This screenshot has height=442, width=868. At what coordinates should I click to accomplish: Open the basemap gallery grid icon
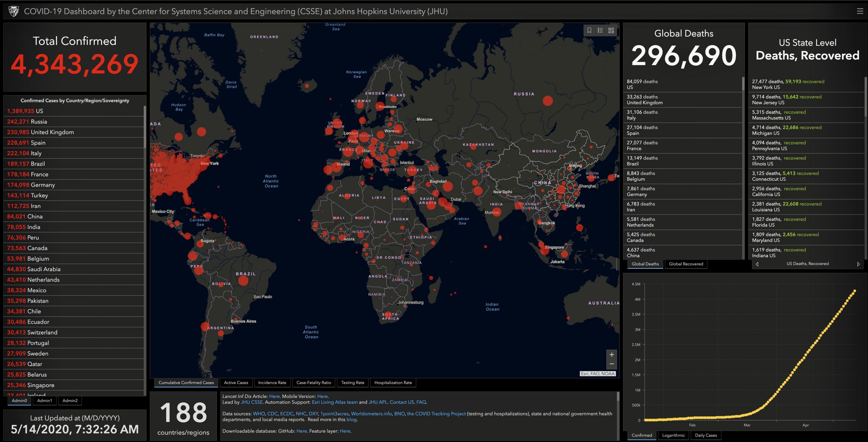[x=611, y=31]
